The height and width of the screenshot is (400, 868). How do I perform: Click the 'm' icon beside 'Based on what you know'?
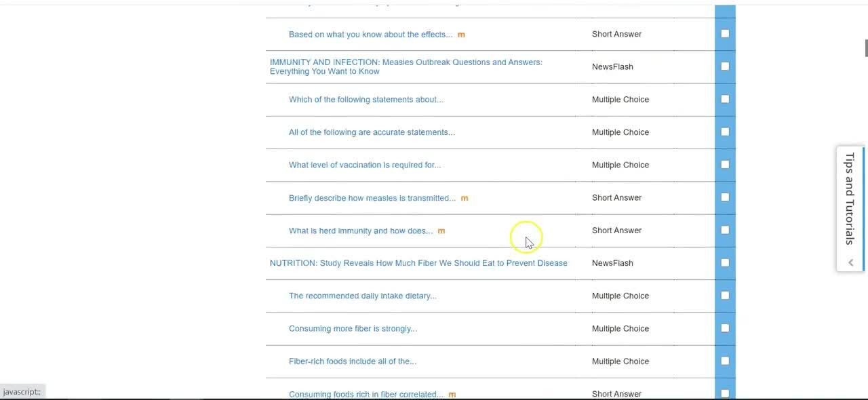[x=461, y=35]
